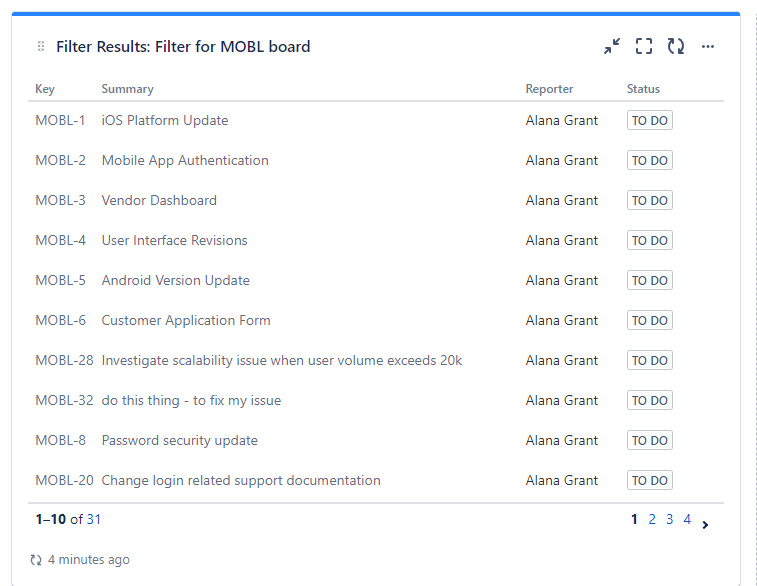This screenshot has height=586, width=757.
Task: Open issue key MOBL-28
Action: 64,361
